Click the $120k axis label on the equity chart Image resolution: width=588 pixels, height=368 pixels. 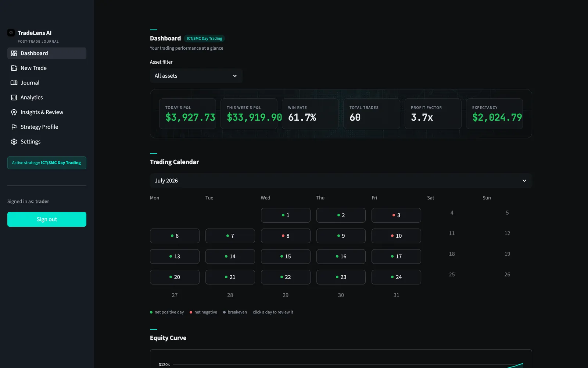tap(164, 365)
